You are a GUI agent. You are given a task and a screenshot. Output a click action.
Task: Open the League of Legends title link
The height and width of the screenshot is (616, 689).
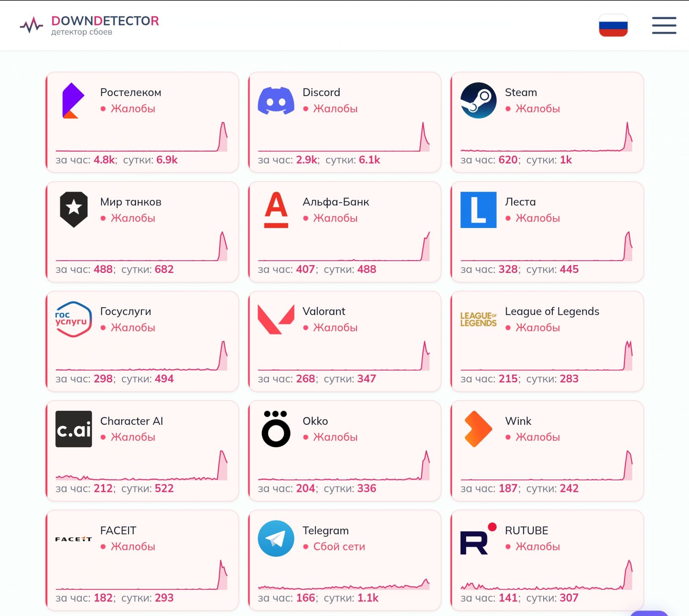pyautogui.click(x=552, y=311)
